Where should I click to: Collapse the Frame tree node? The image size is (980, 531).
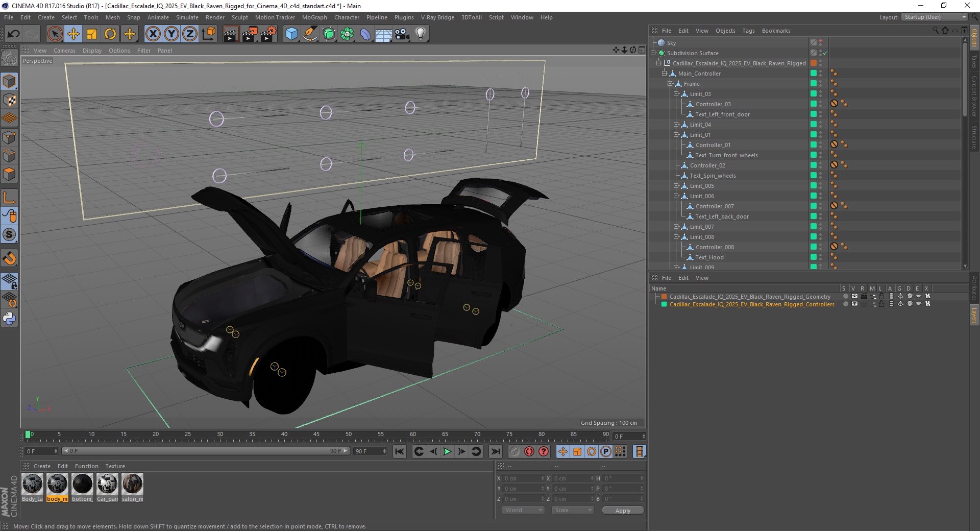click(x=670, y=84)
